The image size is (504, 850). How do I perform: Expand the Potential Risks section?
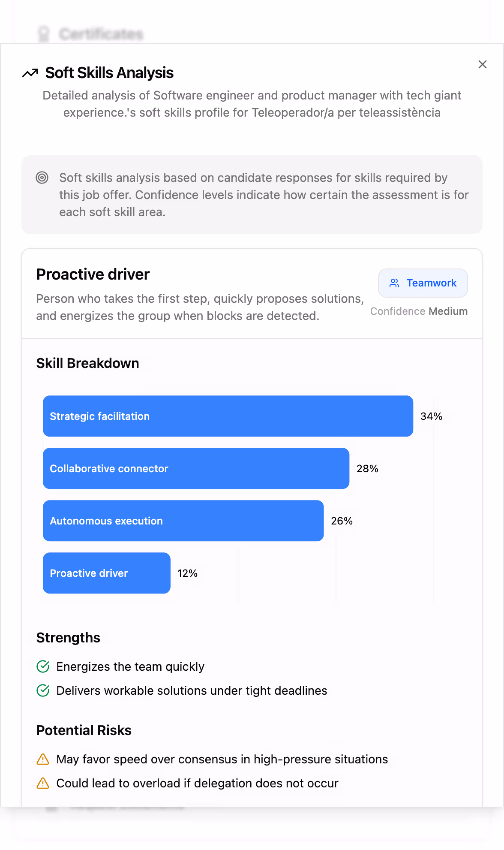tap(84, 730)
